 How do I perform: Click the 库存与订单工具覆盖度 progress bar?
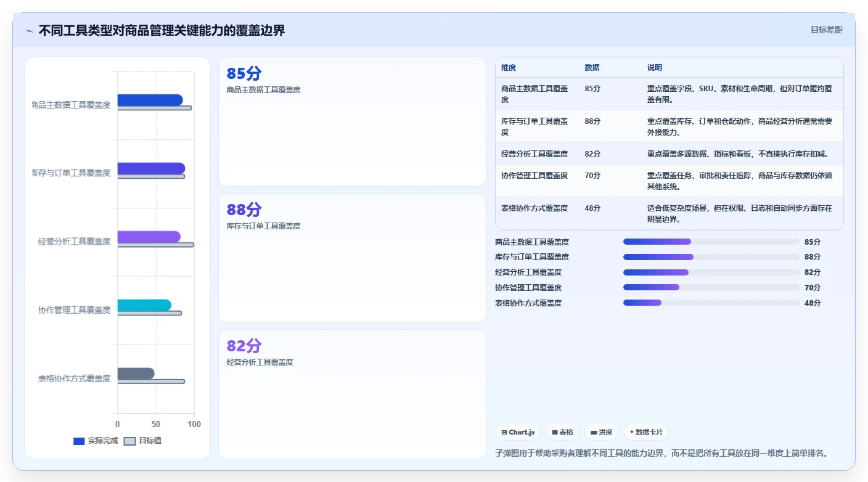click(711, 257)
